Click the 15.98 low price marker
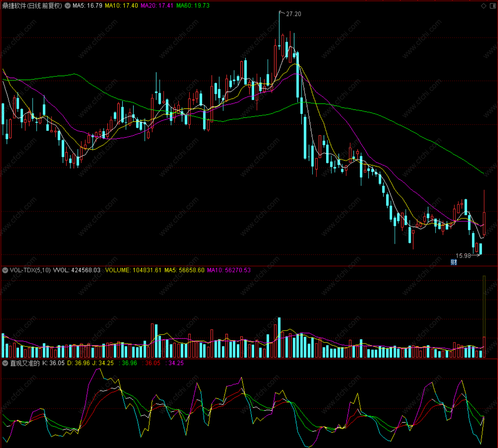The height and width of the screenshot is (448, 498). tap(463, 256)
